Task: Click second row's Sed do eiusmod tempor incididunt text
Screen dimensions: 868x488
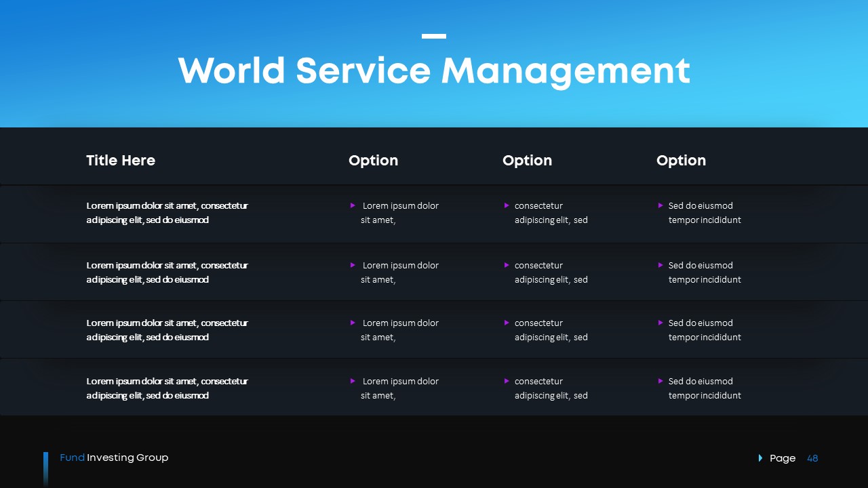Action: click(704, 272)
